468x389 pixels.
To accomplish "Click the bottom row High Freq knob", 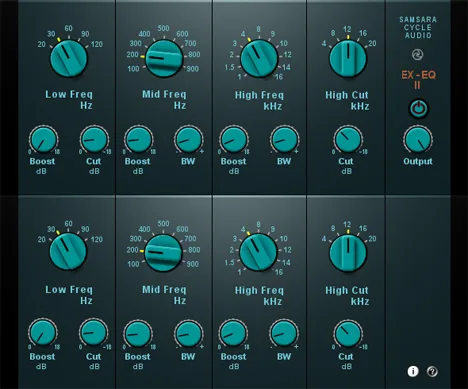I will tap(258, 252).
